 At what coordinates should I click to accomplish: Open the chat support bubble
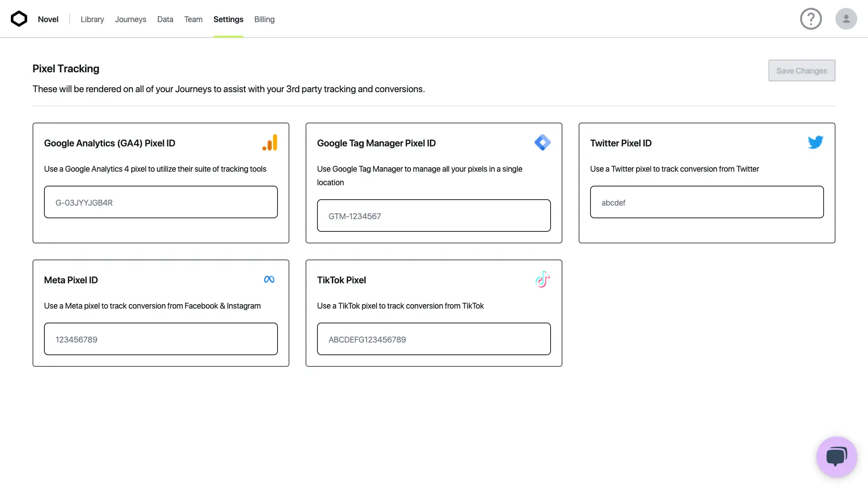click(837, 457)
